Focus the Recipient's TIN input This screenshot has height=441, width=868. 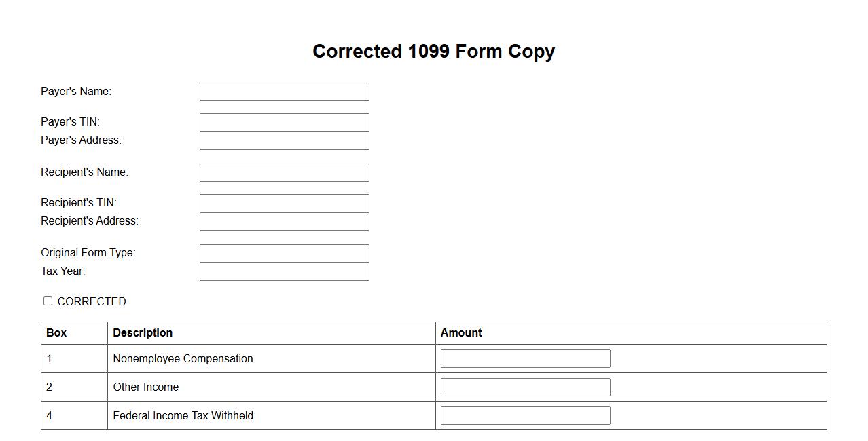(284, 203)
